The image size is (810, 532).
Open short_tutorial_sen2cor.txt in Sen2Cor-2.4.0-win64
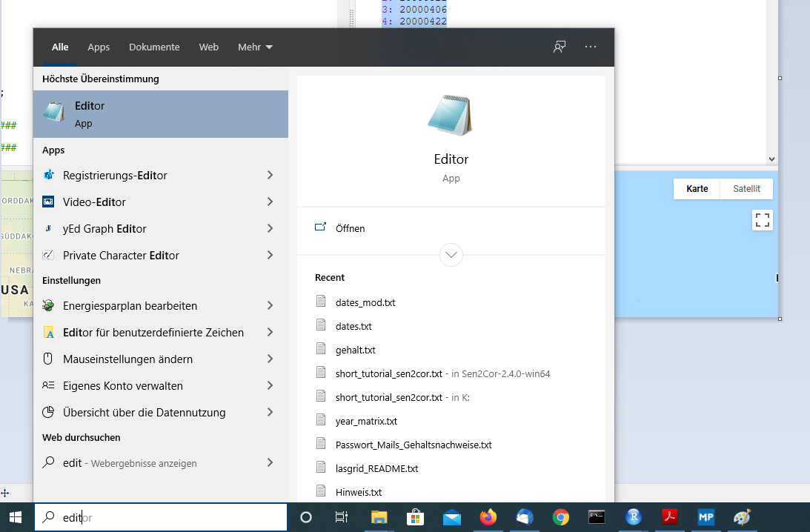click(x=442, y=374)
